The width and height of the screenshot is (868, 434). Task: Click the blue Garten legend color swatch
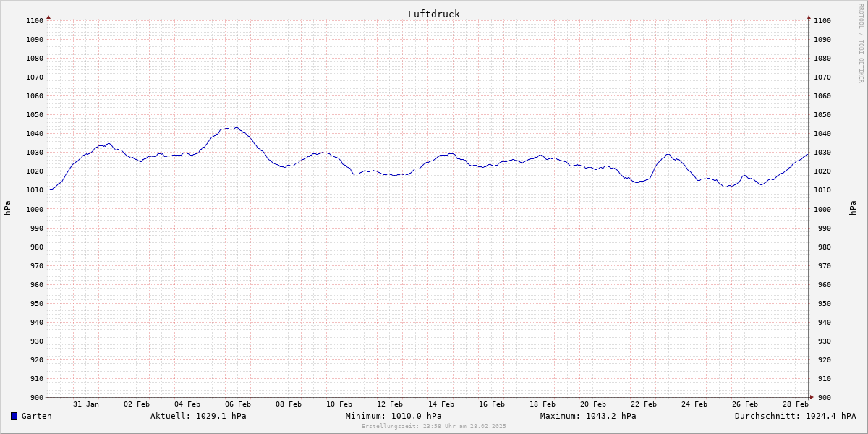(14, 416)
